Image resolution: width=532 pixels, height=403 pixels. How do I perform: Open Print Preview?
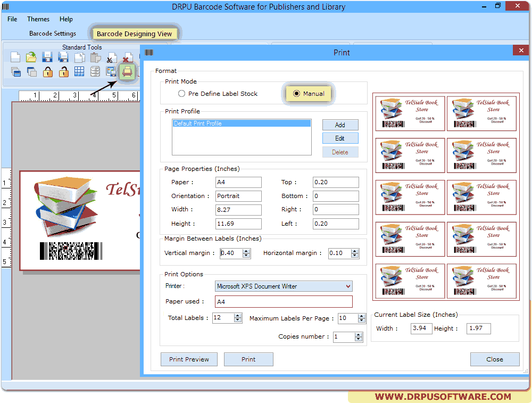[189, 359]
